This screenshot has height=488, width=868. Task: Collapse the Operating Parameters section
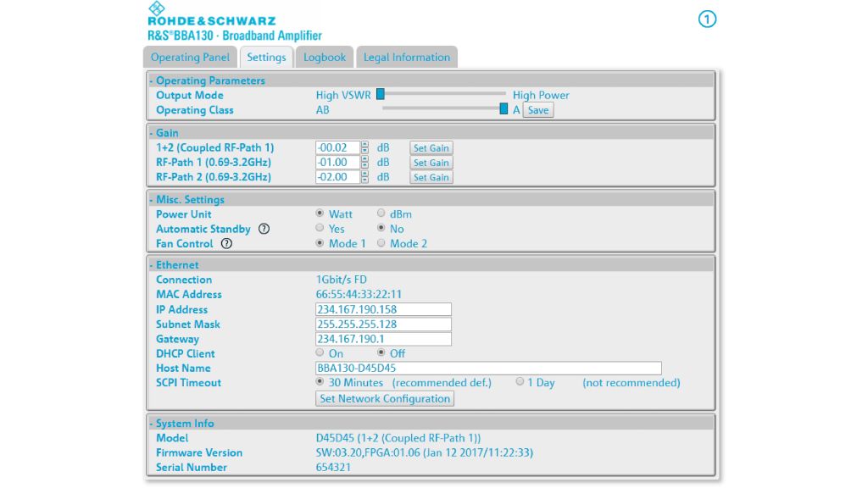tap(207, 80)
